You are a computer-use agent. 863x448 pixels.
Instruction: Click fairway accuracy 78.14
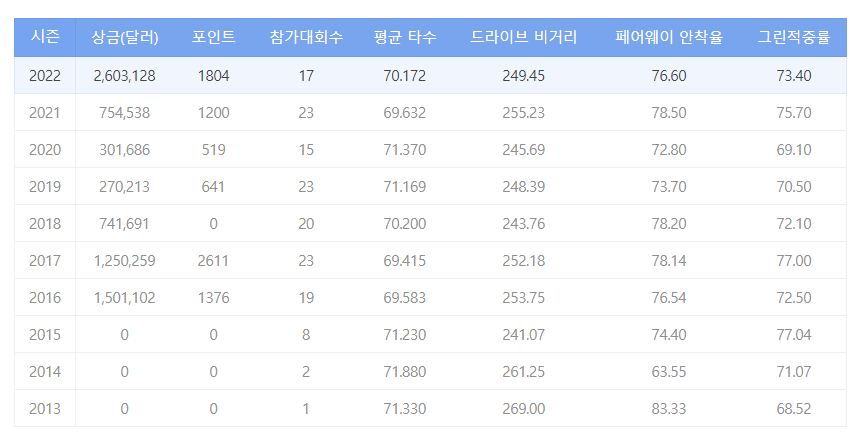[669, 260]
